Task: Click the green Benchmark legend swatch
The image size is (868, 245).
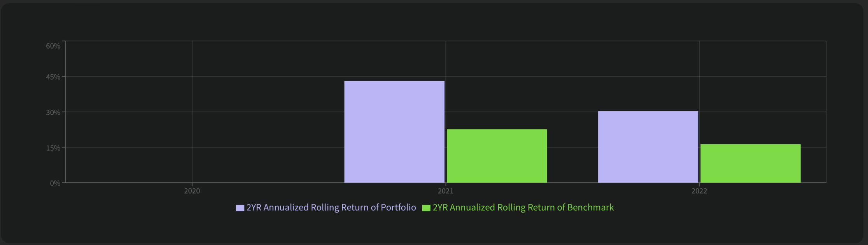Action: coord(426,208)
